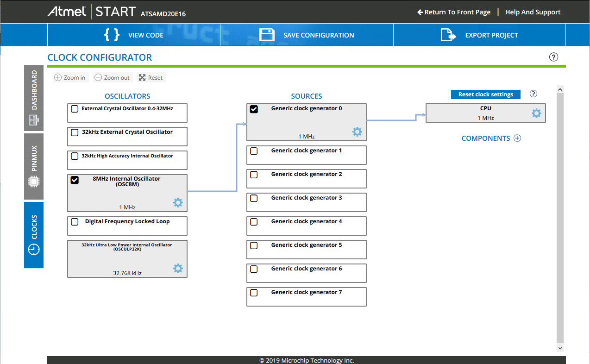Screen dimensions: 590x364
Task: Enable Generic clock generator 6 checkbox
Action: [x=254, y=269]
